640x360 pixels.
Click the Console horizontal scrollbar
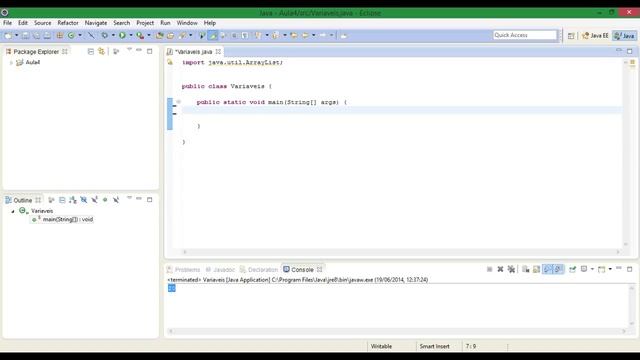pyautogui.click(x=398, y=331)
